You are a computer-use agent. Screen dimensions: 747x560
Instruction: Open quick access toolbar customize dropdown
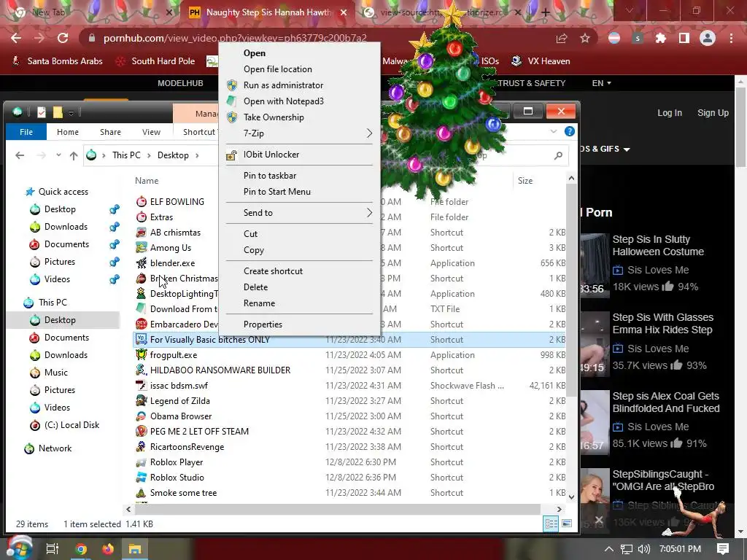coord(71,113)
